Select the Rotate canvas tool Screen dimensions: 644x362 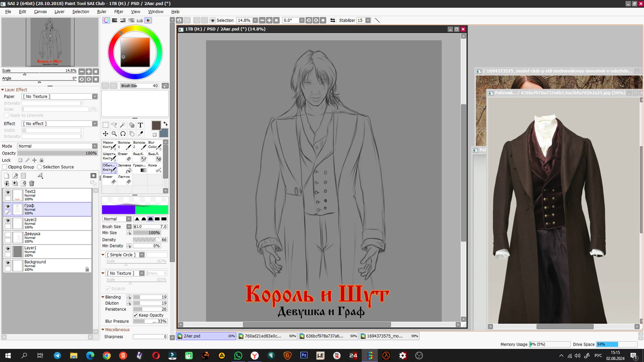coord(123,134)
